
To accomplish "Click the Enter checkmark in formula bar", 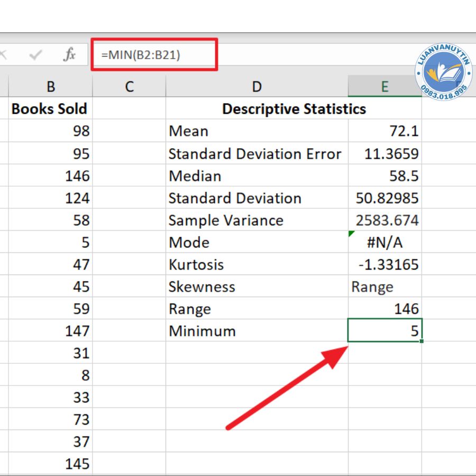I will click(x=36, y=54).
